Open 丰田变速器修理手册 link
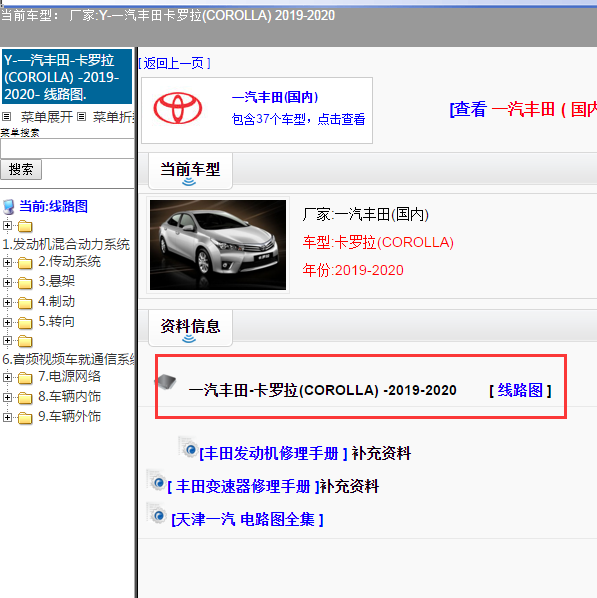Screen dimensions: 597x598 coord(243,486)
